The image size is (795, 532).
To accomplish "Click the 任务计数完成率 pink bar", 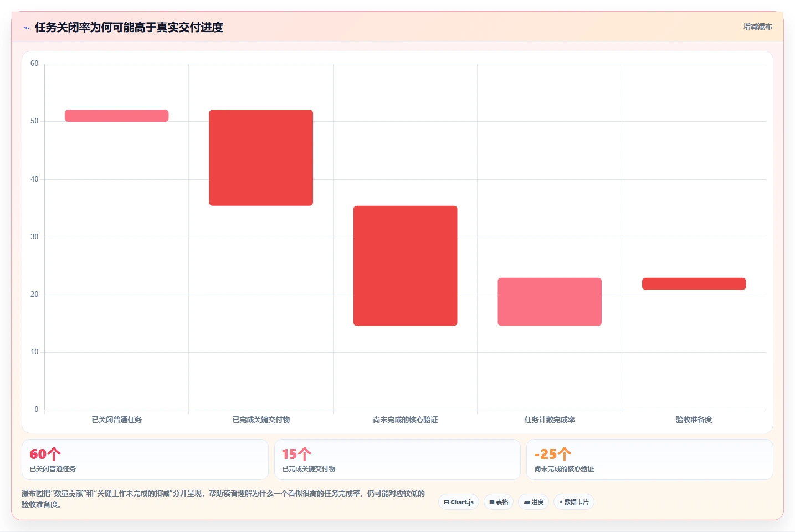I will point(550,302).
